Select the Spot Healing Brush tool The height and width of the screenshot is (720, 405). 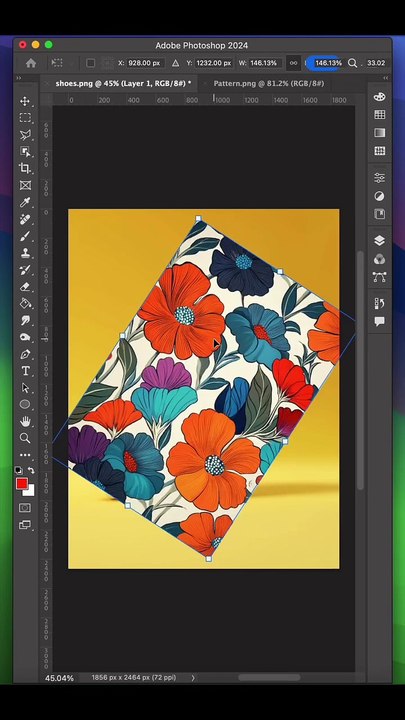(25, 219)
